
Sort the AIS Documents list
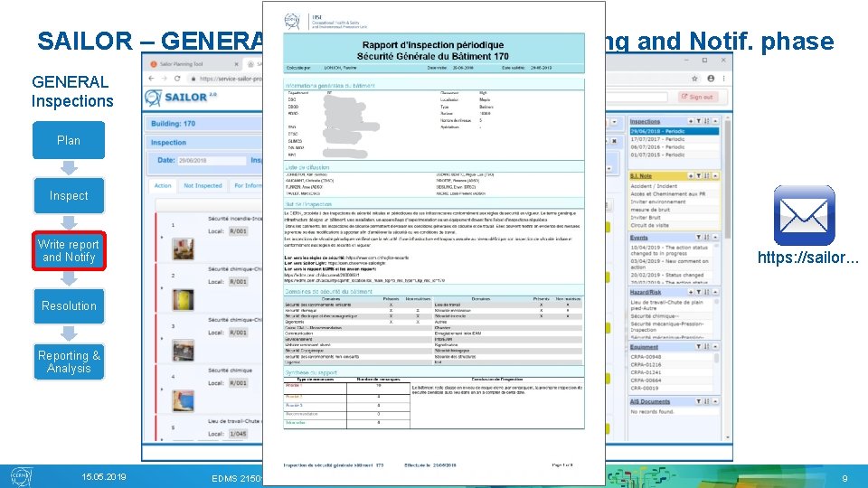click(707, 401)
